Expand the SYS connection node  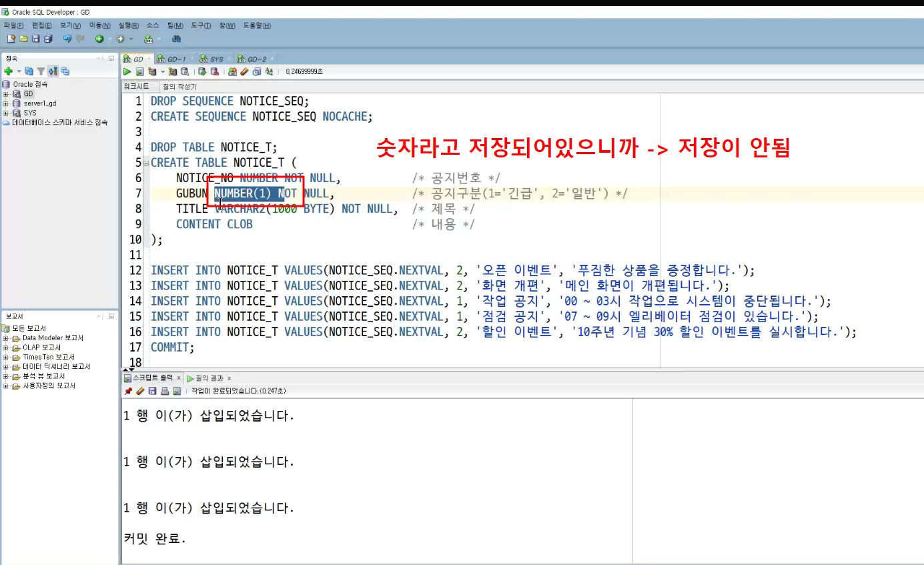[6, 113]
